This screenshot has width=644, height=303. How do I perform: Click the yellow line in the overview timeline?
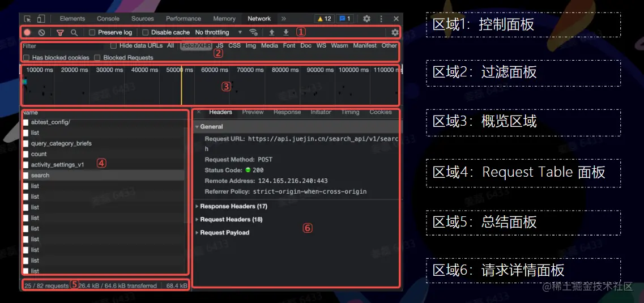(182, 86)
